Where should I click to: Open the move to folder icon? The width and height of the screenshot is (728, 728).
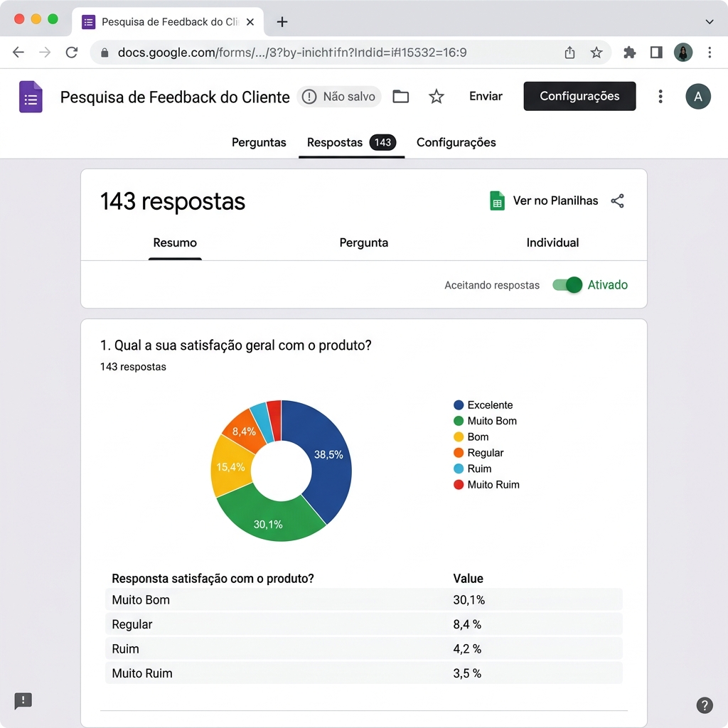coord(401,97)
